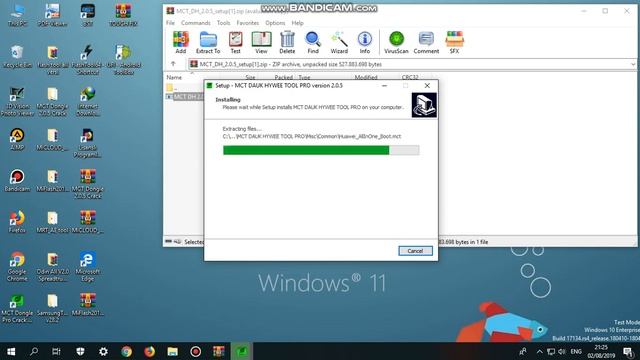Open the Options menu in WinRAR
This screenshot has width=640, height=360.
(x=275, y=23)
